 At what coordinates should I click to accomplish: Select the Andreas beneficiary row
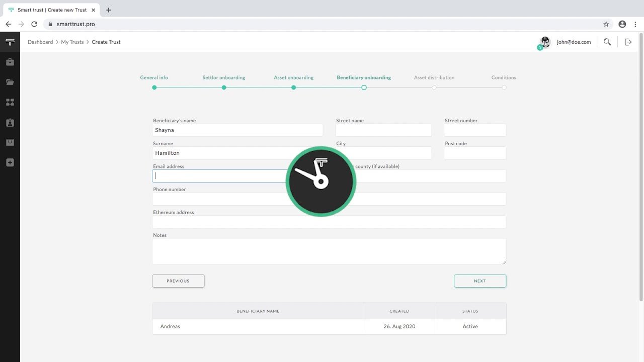click(x=329, y=326)
